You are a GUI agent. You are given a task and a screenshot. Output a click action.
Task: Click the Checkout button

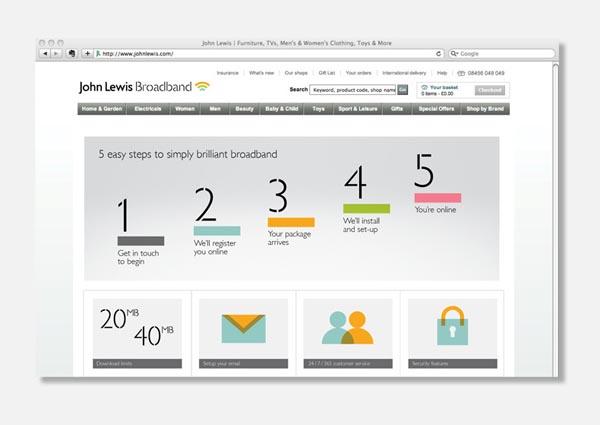point(490,90)
